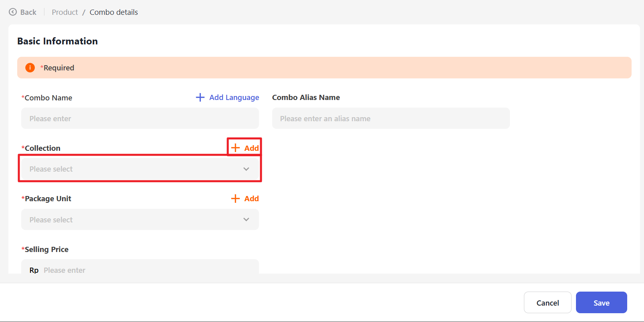644x322 pixels.
Task: Click the chevron arrow in Package Unit field
Action: click(x=246, y=220)
